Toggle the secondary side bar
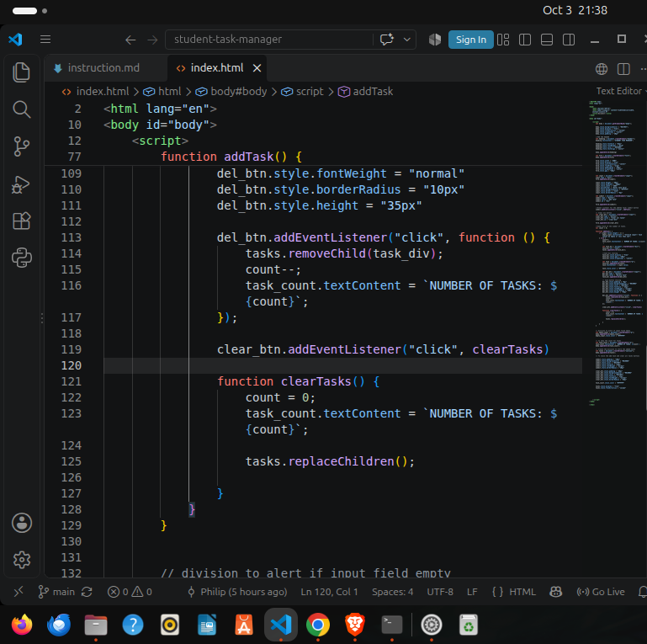The height and width of the screenshot is (644, 647). 569,40
